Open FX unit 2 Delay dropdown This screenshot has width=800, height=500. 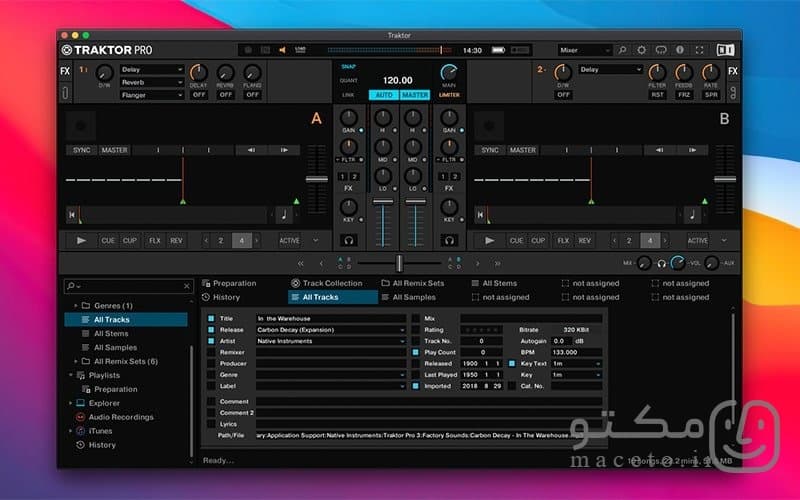[x=610, y=69]
